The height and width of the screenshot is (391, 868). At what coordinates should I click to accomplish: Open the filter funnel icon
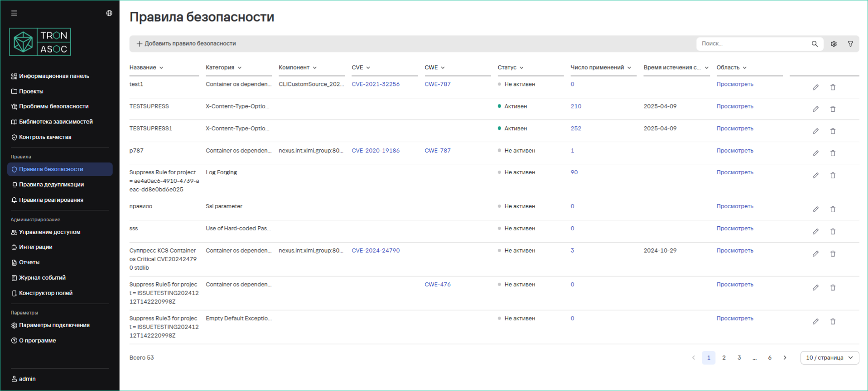point(850,44)
